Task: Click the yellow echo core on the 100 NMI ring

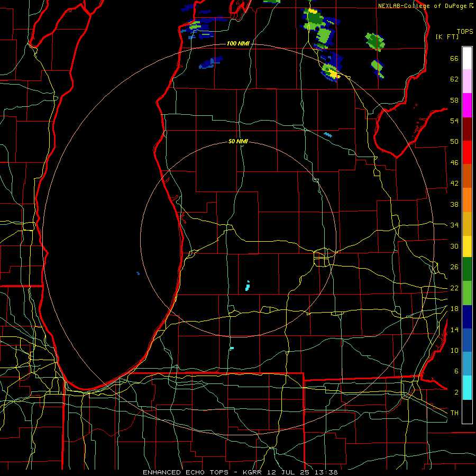Action: [x=333, y=74]
